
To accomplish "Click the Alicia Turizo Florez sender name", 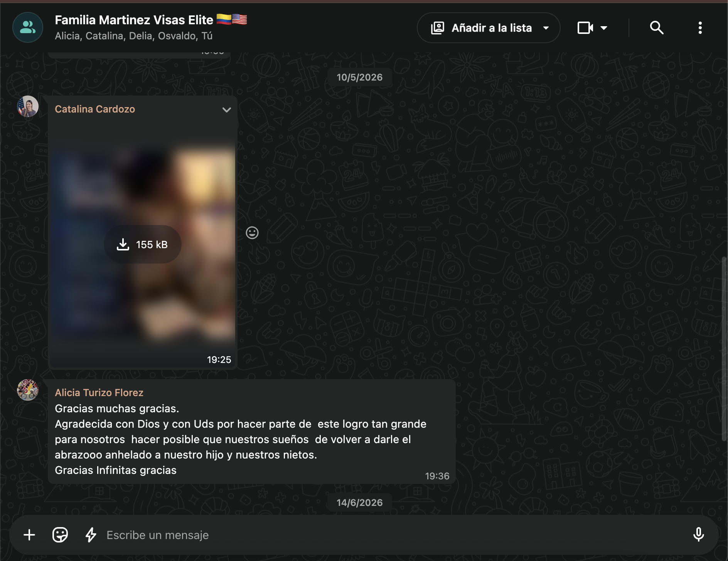I will (99, 393).
